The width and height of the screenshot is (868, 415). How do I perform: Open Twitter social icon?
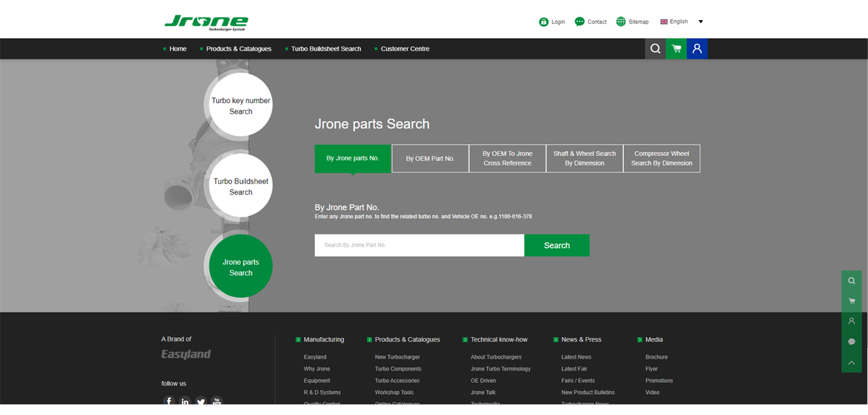point(201,401)
